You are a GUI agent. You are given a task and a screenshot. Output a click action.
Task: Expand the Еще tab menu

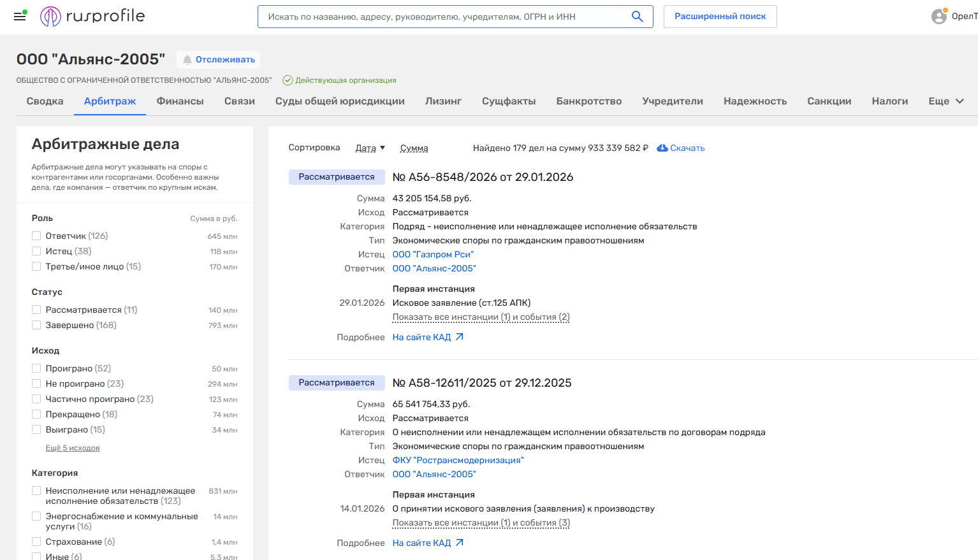[x=946, y=101]
